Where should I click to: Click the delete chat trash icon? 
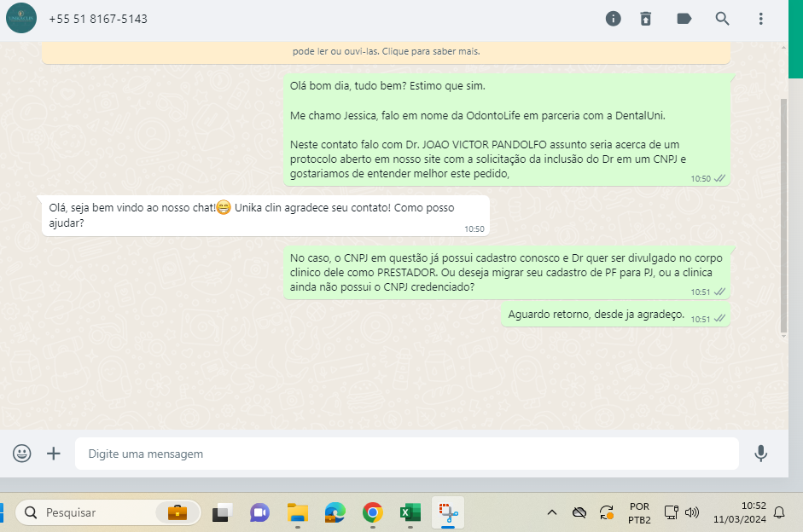click(646, 19)
